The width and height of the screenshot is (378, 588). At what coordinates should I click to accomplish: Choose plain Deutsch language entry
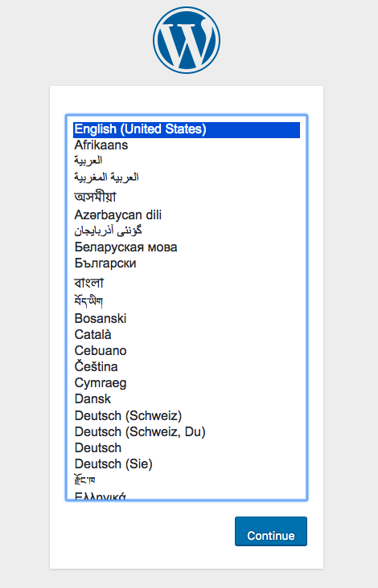click(x=187, y=447)
